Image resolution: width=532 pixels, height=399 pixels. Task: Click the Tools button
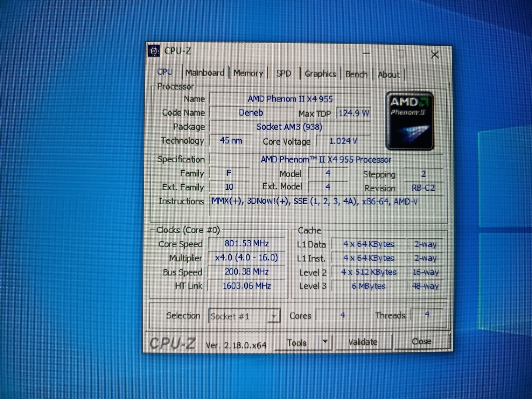pos(297,343)
